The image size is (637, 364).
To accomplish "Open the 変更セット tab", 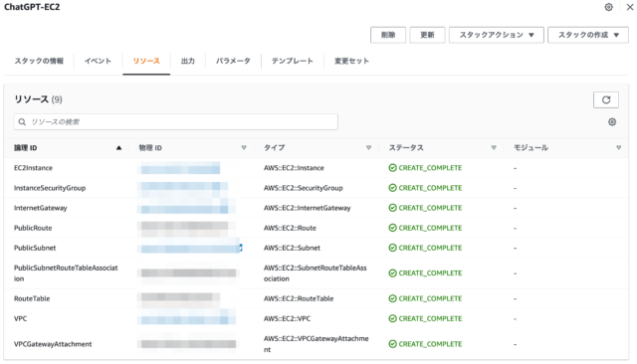I will pyautogui.click(x=351, y=61).
